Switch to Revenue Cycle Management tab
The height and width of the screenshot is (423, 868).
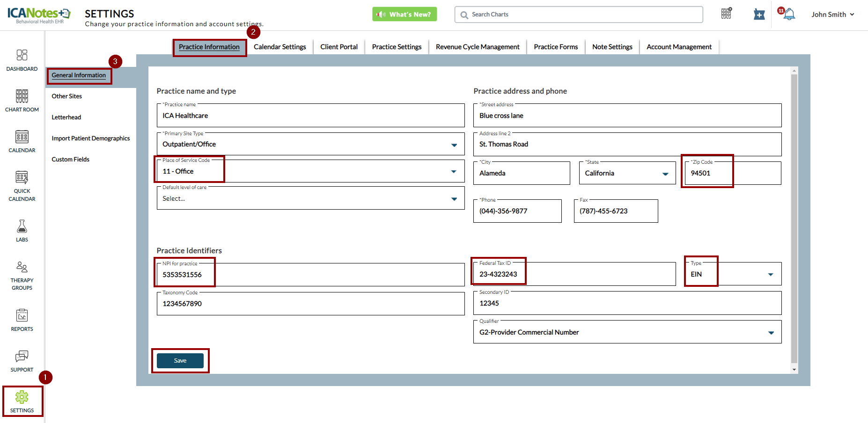point(477,47)
